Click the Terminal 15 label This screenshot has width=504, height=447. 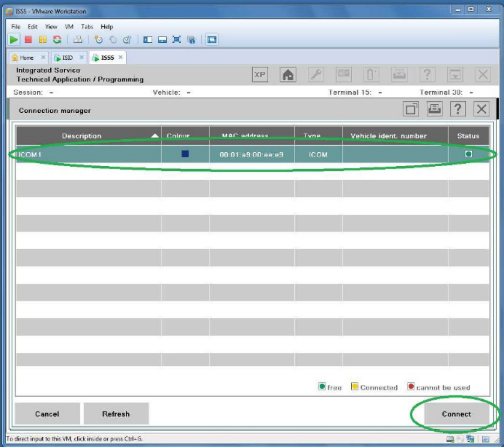click(x=350, y=93)
